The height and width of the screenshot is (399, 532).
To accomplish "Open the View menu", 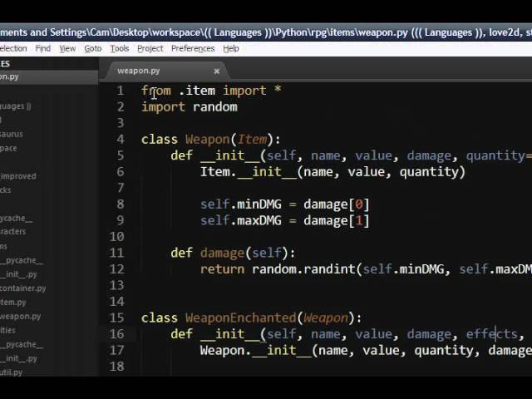I will coord(67,48).
